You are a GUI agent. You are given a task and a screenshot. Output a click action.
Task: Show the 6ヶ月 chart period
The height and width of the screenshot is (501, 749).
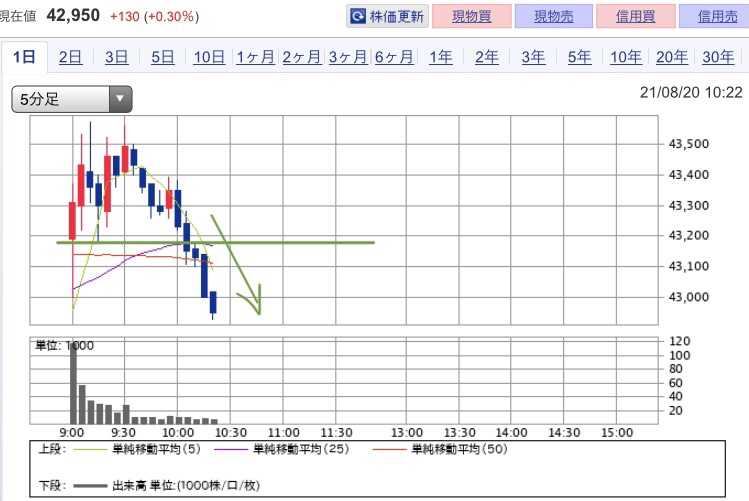point(394,57)
